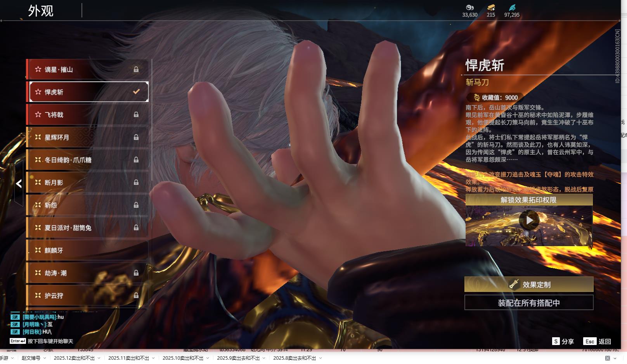This screenshot has width=627, height=364.
Task: Click the S 分享 share button
Action: pos(563,342)
